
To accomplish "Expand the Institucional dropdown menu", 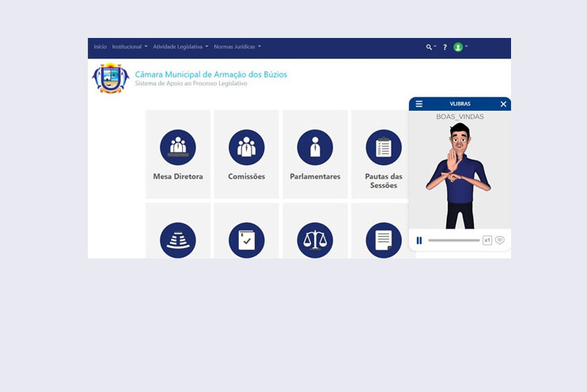I will click(x=130, y=47).
